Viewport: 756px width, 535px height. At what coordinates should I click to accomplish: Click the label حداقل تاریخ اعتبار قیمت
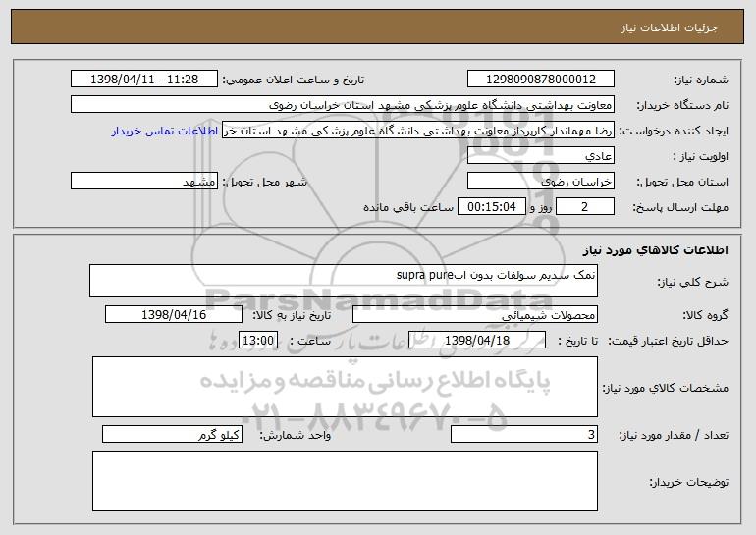[x=668, y=341]
